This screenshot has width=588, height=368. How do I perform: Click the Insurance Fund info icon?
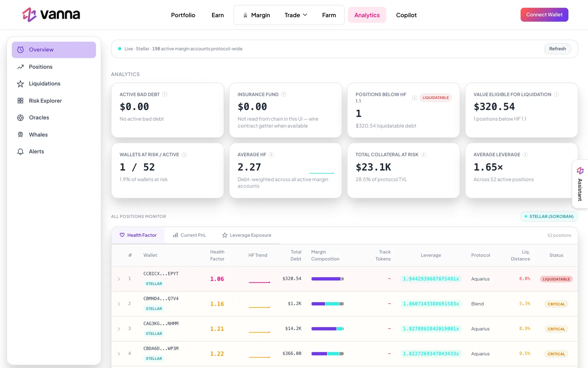point(284,94)
